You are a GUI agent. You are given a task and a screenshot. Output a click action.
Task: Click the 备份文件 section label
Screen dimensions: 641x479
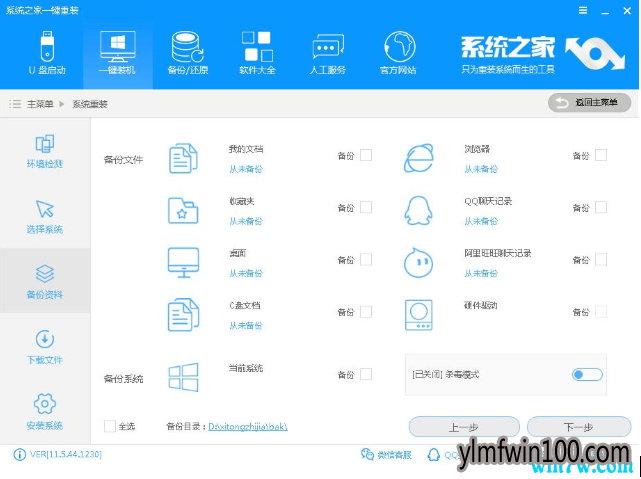(x=123, y=160)
